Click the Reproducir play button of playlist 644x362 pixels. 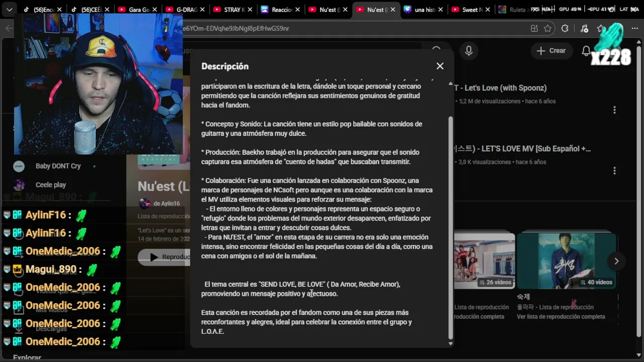point(164,257)
